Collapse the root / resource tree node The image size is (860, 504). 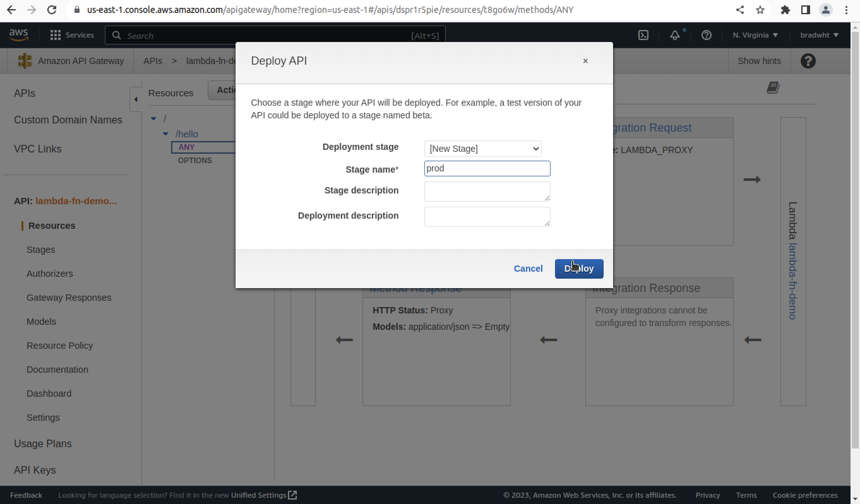click(x=153, y=119)
